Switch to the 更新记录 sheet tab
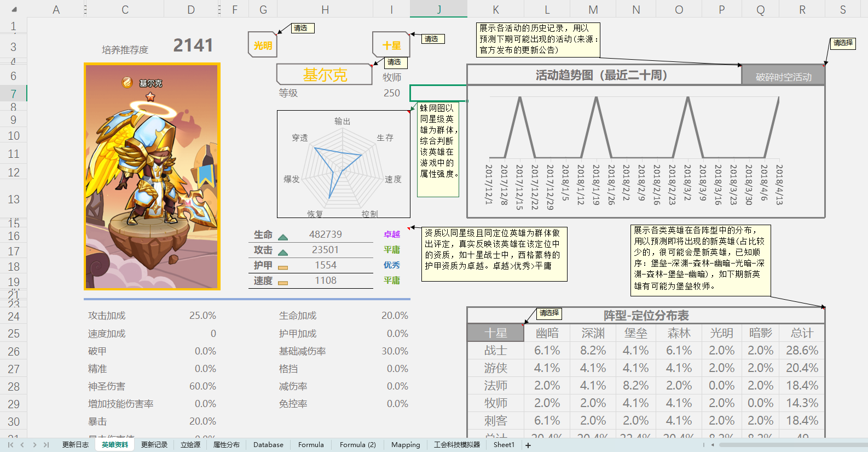 154,445
